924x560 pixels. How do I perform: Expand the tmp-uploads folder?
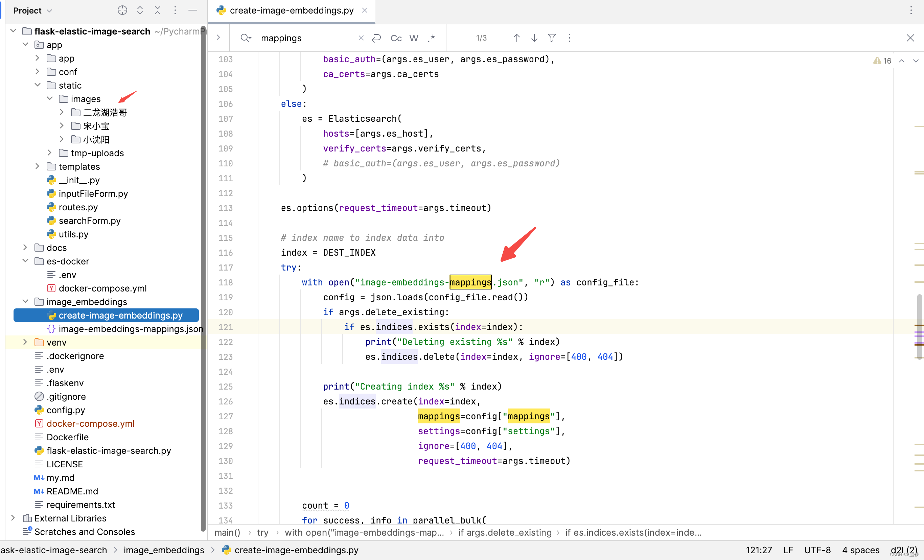click(x=49, y=153)
